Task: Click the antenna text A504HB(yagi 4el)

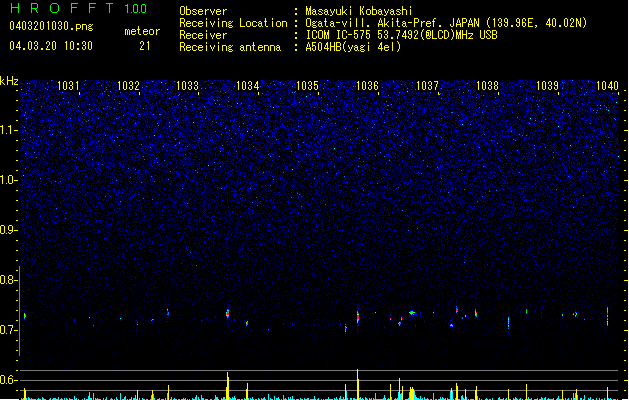Action: pyautogui.click(x=353, y=47)
